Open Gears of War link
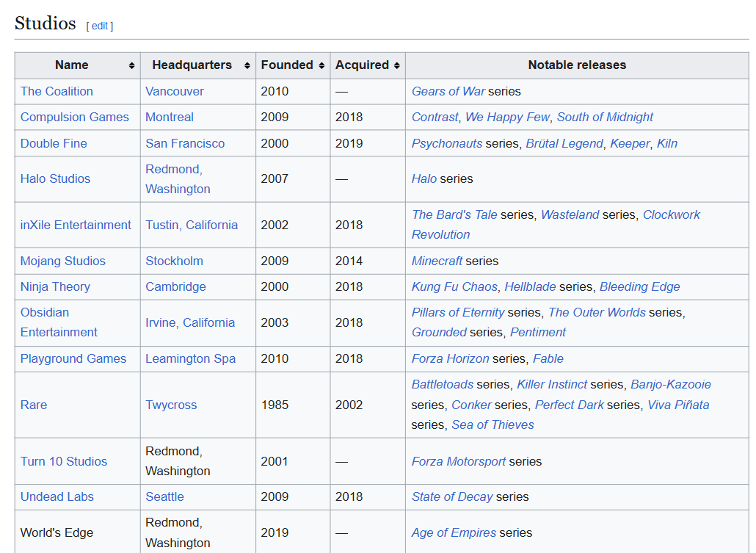 pyautogui.click(x=448, y=91)
